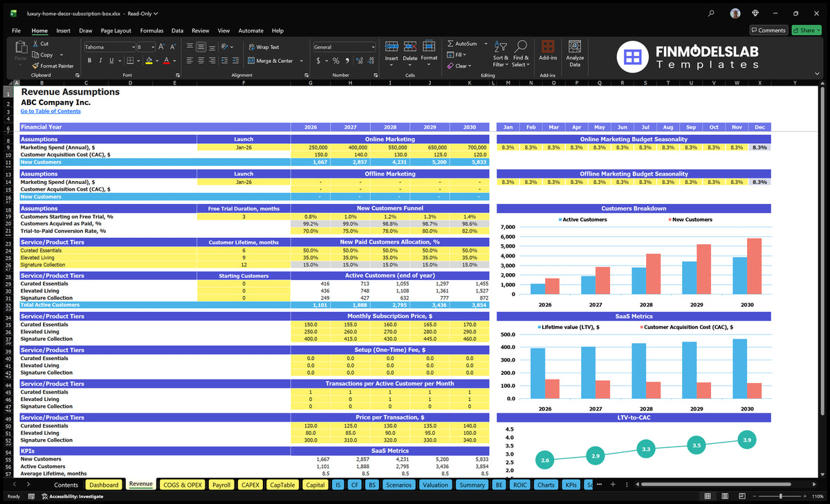Image resolution: width=830 pixels, height=504 pixels.
Task: Open the Insert ribbon tab
Action: pos(63,30)
